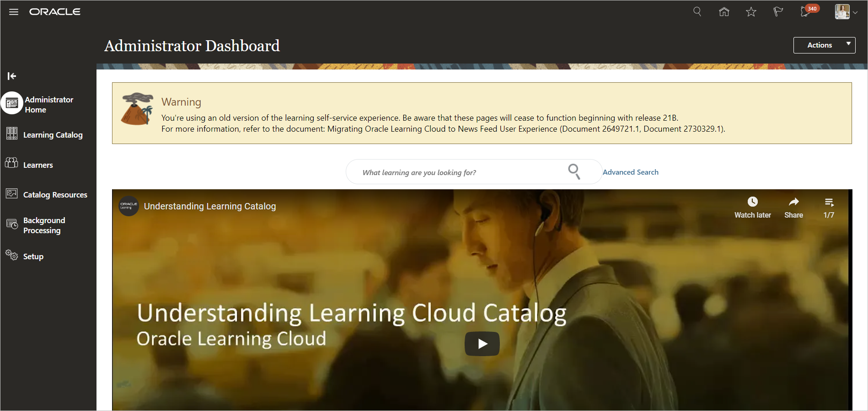Collapse the left sidebar panel

(12, 76)
